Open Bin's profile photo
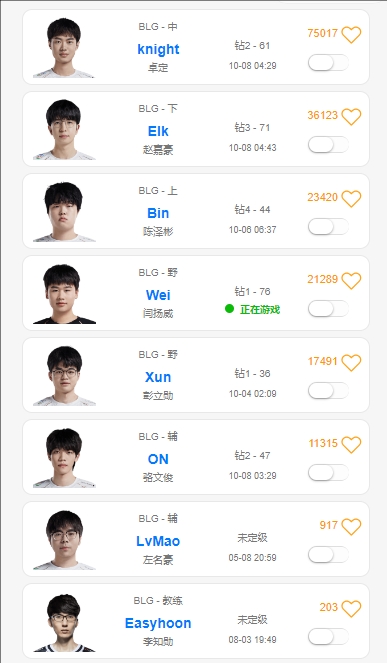Image resolution: width=387 pixels, height=663 pixels. pyautogui.click(x=64, y=211)
